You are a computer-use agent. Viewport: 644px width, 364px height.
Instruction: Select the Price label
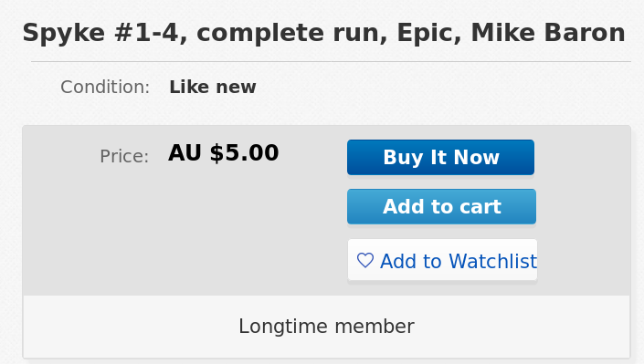click(x=124, y=156)
